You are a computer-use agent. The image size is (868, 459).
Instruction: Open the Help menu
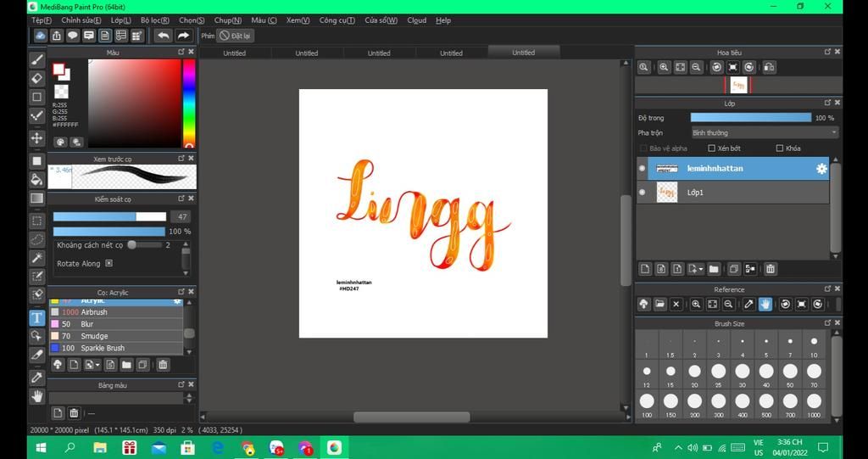coord(443,20)
